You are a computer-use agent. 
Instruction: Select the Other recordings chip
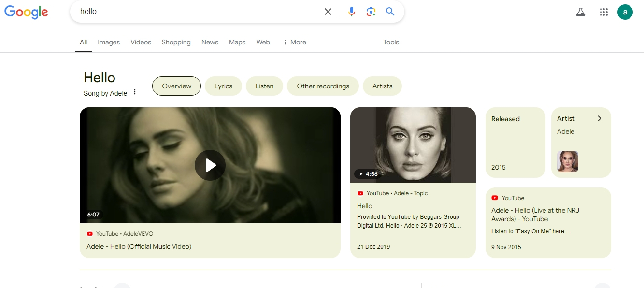pyautogui.click(x=323, y=86)
